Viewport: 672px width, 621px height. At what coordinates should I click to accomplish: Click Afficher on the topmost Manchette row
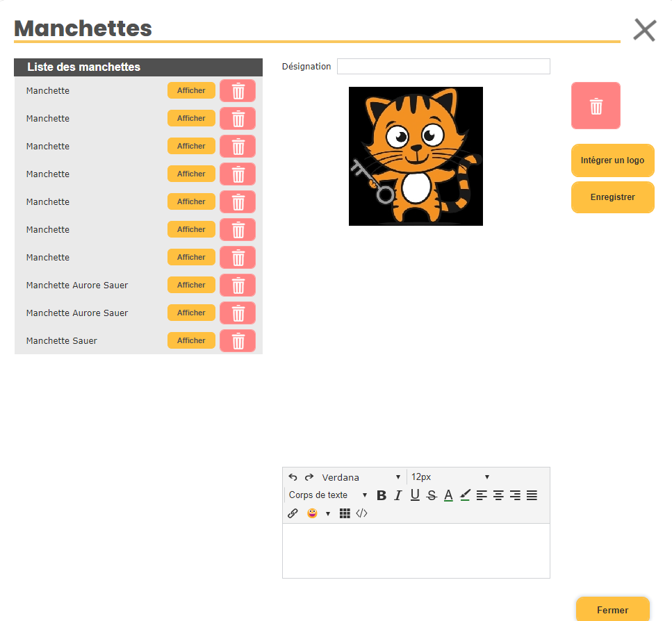click(191, 90)
